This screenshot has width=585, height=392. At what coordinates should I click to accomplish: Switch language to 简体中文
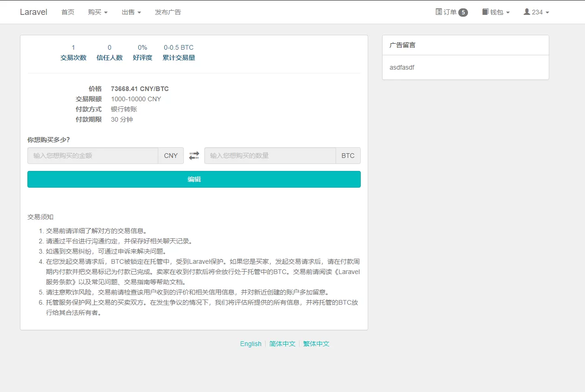(x=282, y=344)
